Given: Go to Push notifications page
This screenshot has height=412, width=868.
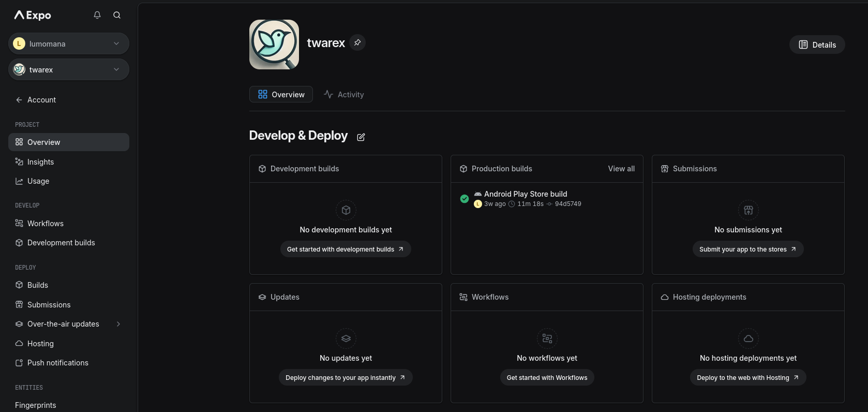Looking at the screenshot, I should coord(57,363).
